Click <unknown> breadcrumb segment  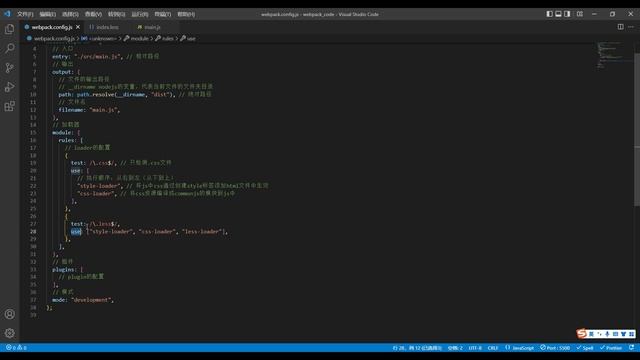click(102, 38)
